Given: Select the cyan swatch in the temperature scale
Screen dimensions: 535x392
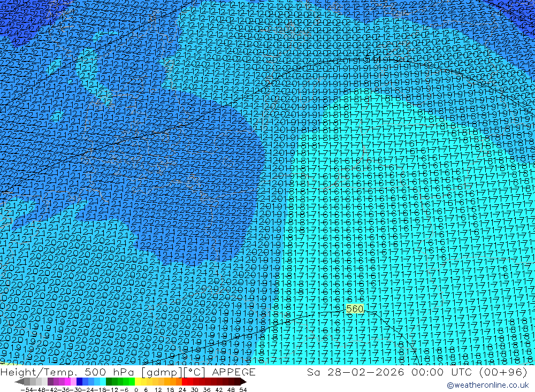Looking at the screenshot, I should [x=103, y=382].
